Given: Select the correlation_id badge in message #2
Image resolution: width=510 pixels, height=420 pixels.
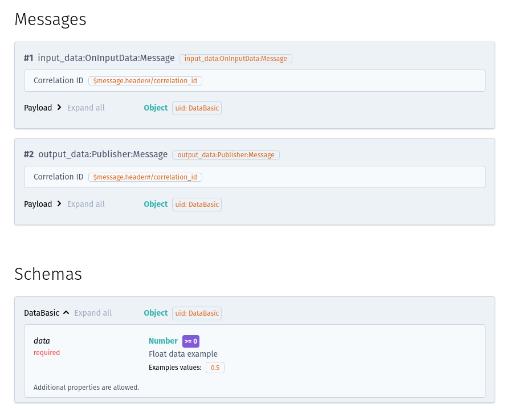Looking at the screenshot, I should point(145,177).
